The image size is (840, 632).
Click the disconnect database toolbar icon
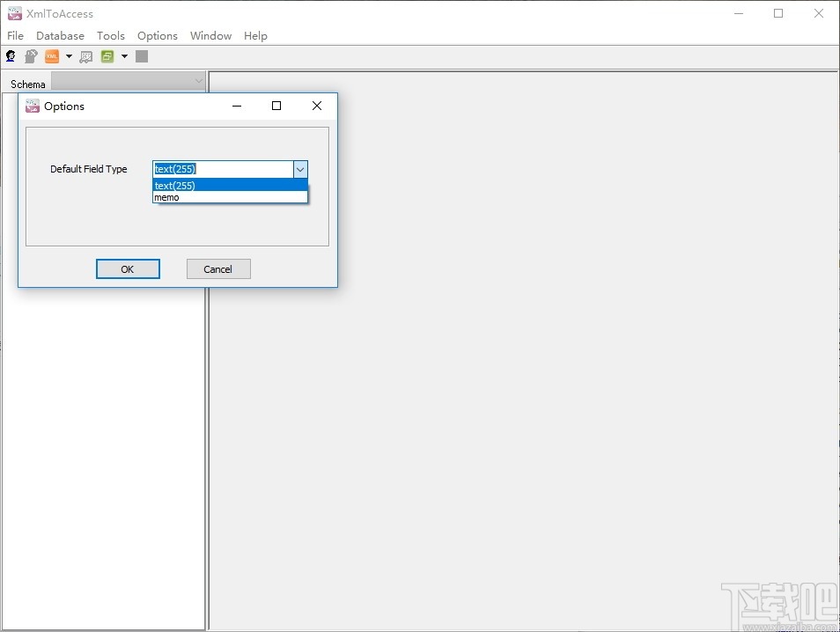point(30,55)
